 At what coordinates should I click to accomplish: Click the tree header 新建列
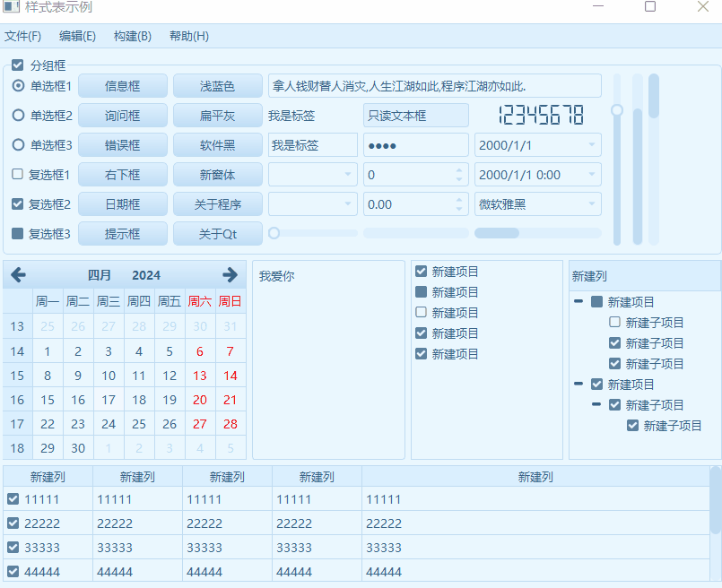pos(645,276)
